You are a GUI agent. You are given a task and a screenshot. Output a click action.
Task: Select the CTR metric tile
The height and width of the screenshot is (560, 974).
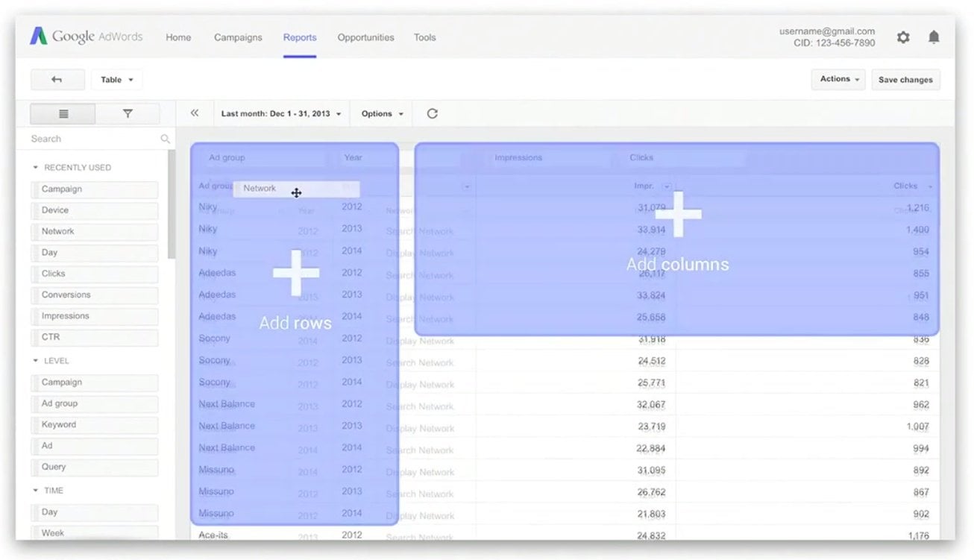tap(94, 337)
